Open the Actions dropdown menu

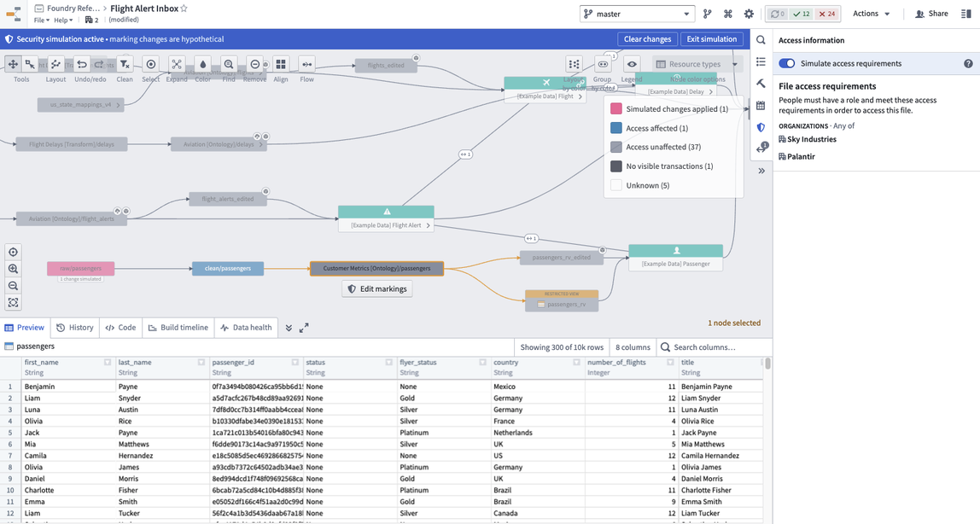tap(872, 14)
